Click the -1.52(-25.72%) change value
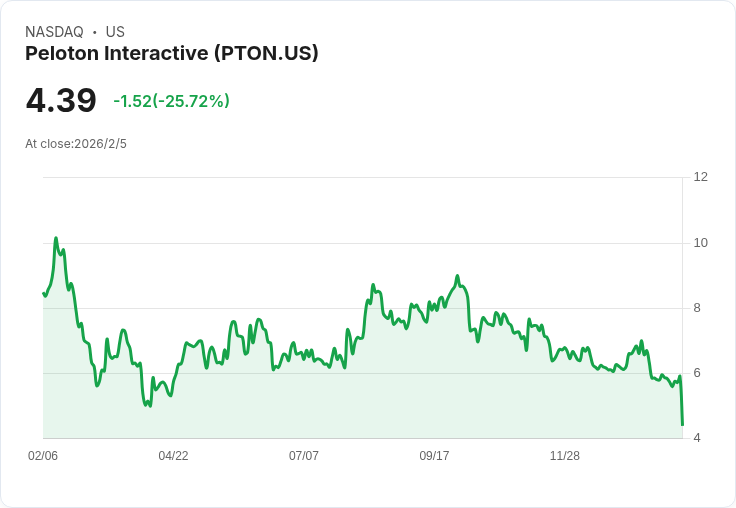This screenshot has height=508, width=736. [171, 101]
